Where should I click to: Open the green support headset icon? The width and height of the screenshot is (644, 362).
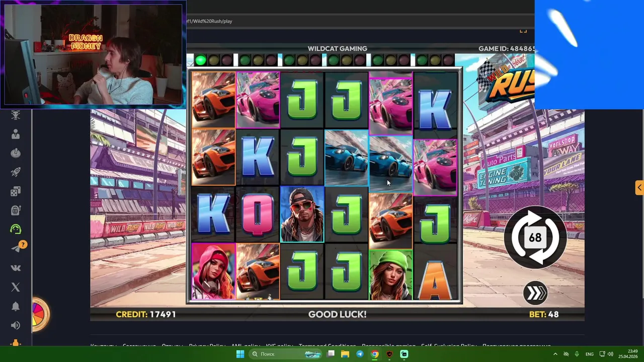tap(16, 229)
